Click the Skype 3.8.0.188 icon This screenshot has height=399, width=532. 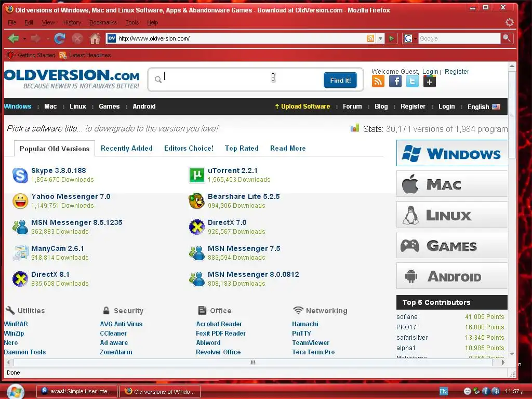(x=20, y=175)
